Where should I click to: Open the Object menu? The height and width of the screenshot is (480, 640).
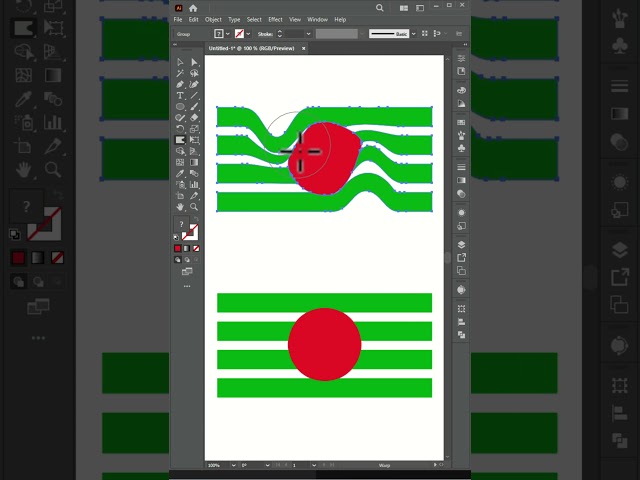(213, 20)
